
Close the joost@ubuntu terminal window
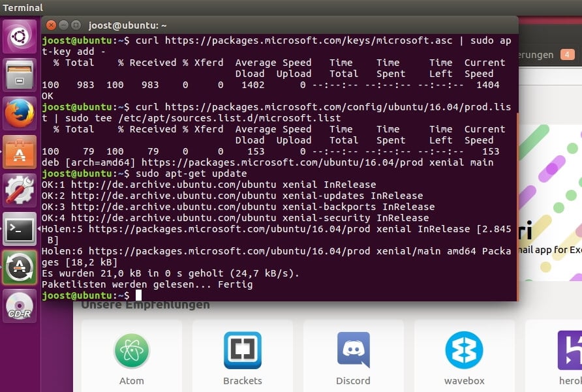(52, 25)
